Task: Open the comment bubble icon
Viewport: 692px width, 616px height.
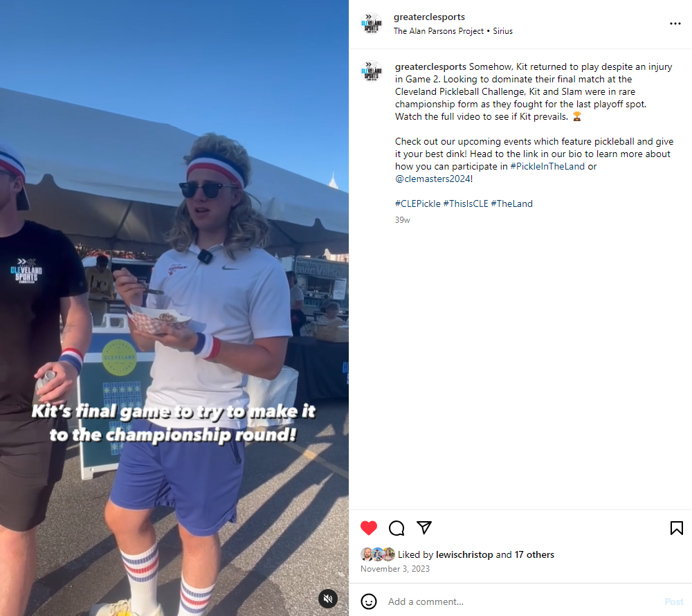Action: click(x=397, y=527)
